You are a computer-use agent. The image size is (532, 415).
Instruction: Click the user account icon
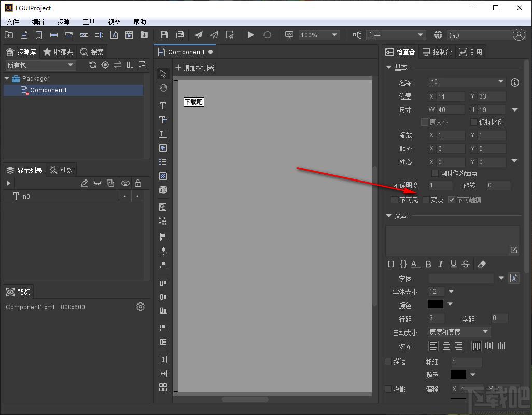point(519,35)
